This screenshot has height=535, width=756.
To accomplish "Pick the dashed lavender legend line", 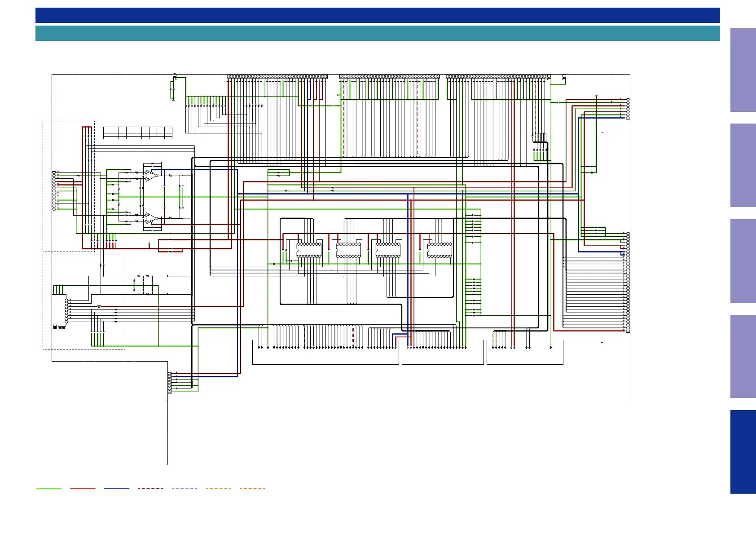I will point(185,489).
